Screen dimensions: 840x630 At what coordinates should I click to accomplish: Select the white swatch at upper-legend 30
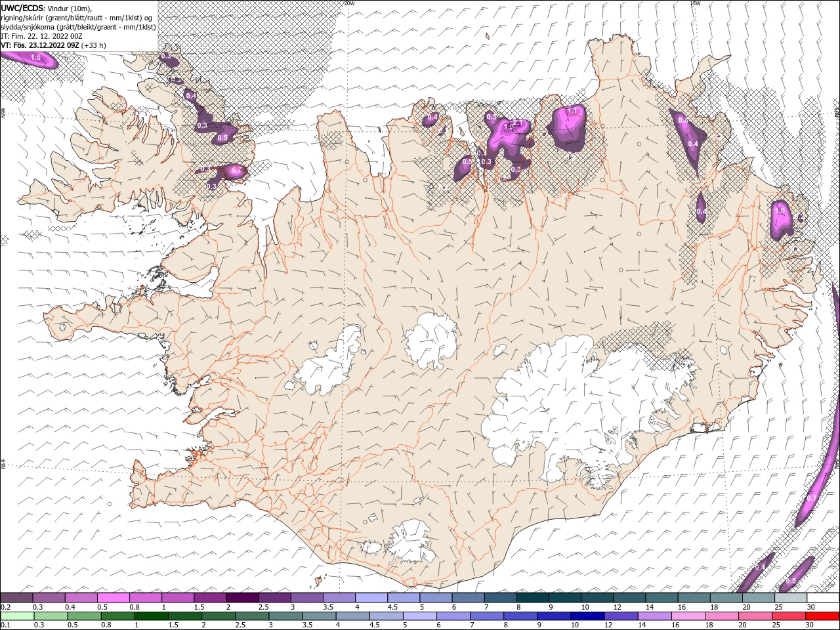click(x=823, y=598)
